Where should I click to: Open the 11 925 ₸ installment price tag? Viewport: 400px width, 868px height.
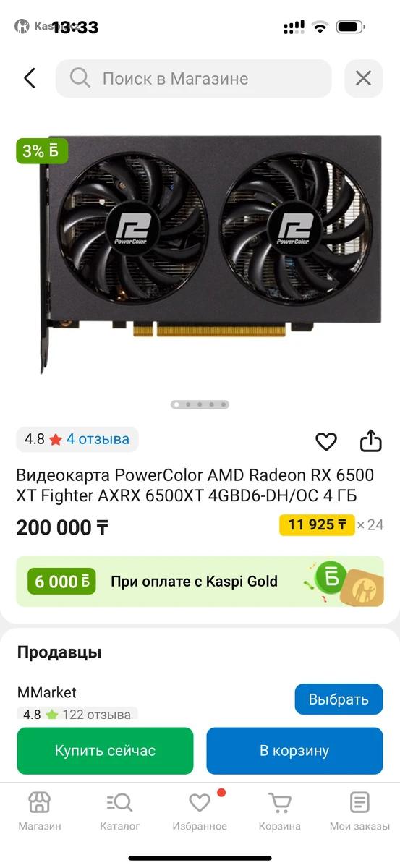(x=317, y=525)
